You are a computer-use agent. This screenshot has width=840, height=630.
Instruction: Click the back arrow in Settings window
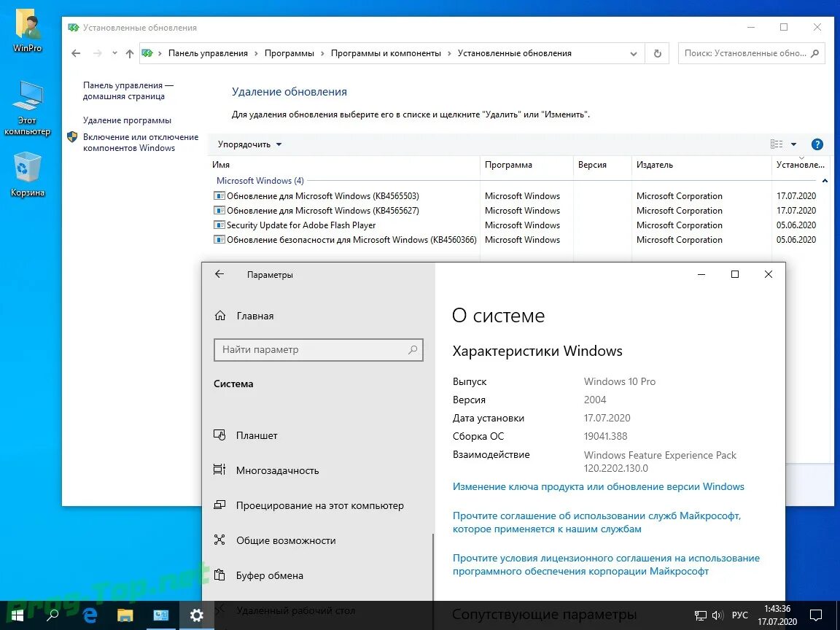point(219,274)
